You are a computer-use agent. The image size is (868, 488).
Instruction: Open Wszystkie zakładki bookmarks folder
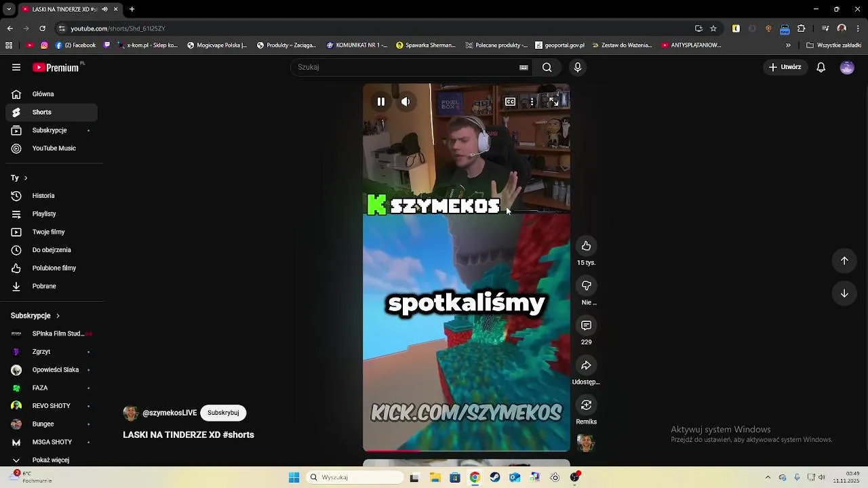[x=833, y=45]
